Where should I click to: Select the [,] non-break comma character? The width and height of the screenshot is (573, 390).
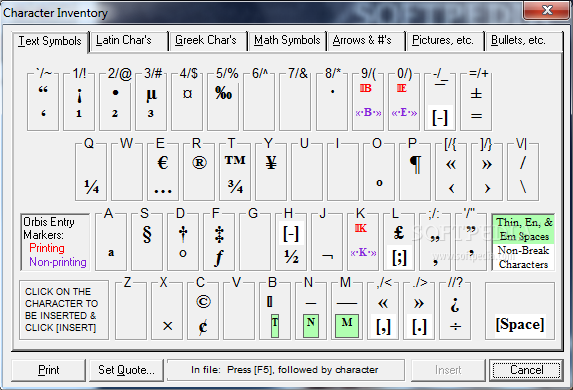[383, 326]
